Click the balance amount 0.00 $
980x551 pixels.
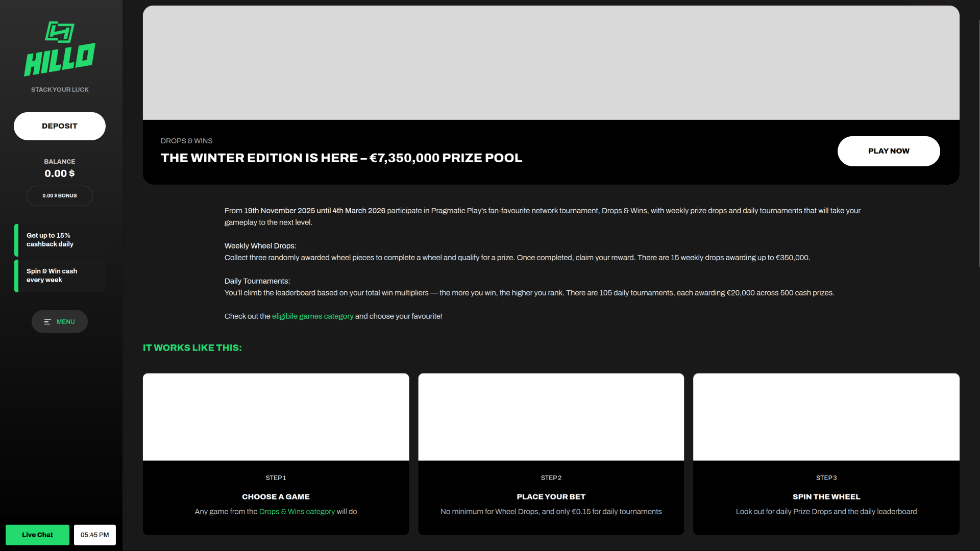tap(60, 173)
